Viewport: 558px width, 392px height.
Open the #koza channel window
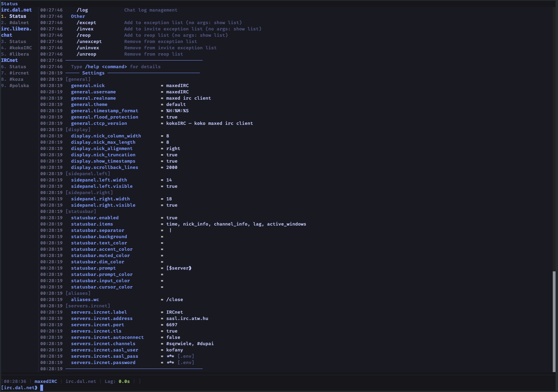[16, 79]
